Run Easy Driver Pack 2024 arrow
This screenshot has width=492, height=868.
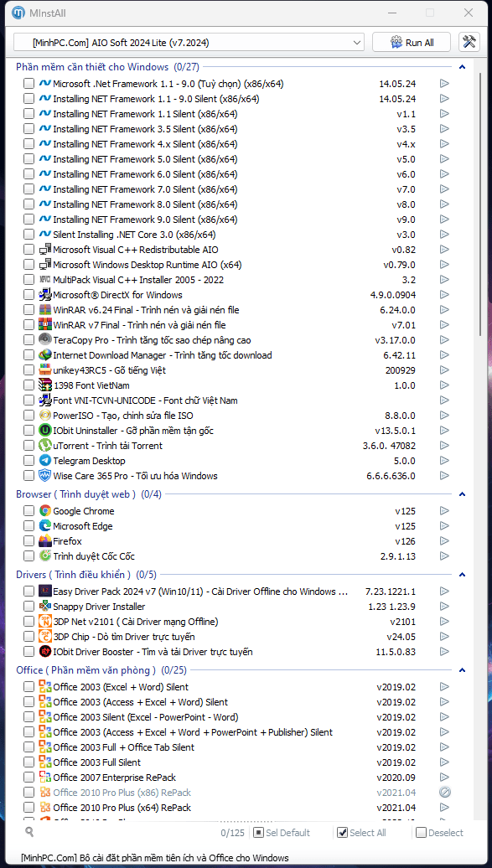[444, 592]
